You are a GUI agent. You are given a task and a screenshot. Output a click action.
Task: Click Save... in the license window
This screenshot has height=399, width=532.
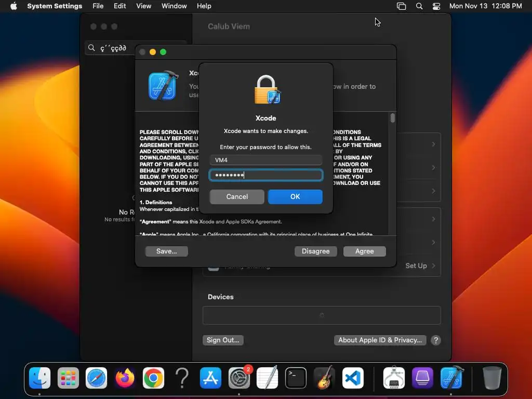[x=167, y=251]
